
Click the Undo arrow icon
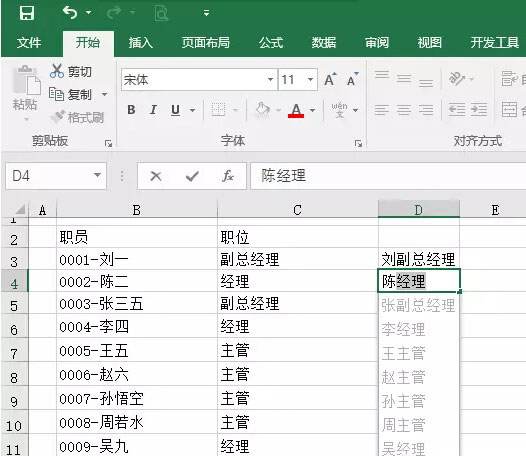point(70,13)
